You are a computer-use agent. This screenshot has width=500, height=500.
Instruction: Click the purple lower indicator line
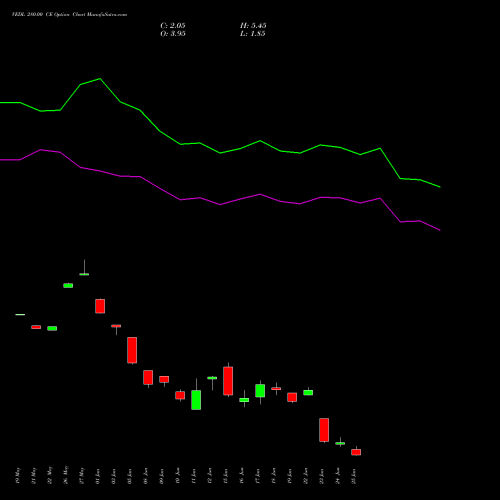[x=220, y=204]
